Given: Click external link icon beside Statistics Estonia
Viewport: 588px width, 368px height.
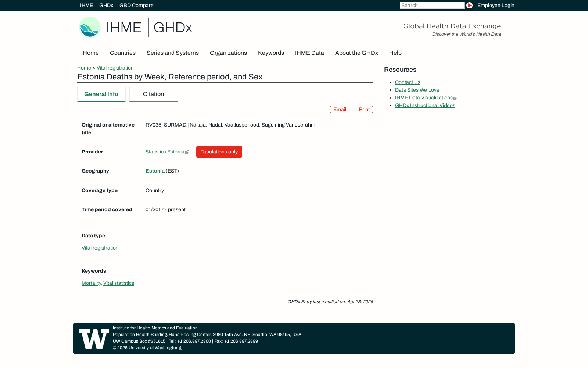Looking at the screenshot, I should pyautogui.click(x=187, y=152).
